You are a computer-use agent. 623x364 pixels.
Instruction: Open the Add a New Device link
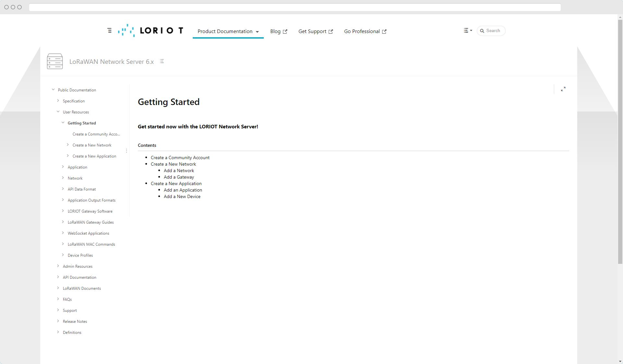[182, 196]
